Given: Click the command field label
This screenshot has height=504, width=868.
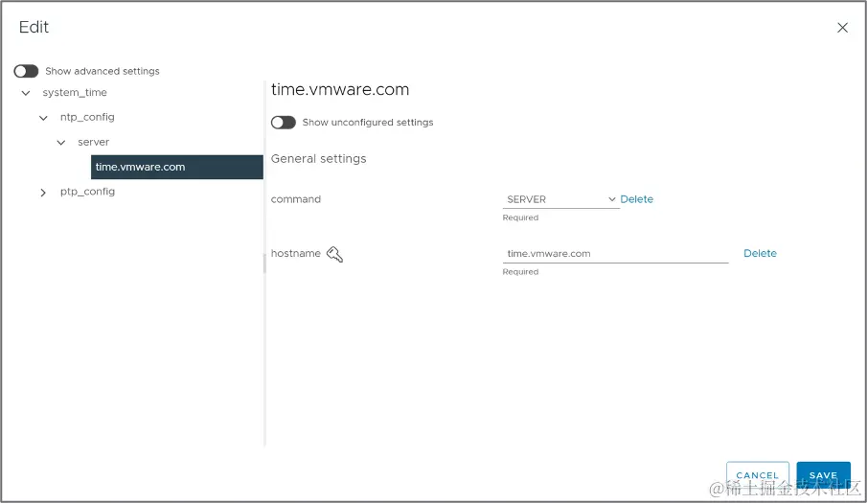Looking at the screenshot, I should tap(296, 199).
